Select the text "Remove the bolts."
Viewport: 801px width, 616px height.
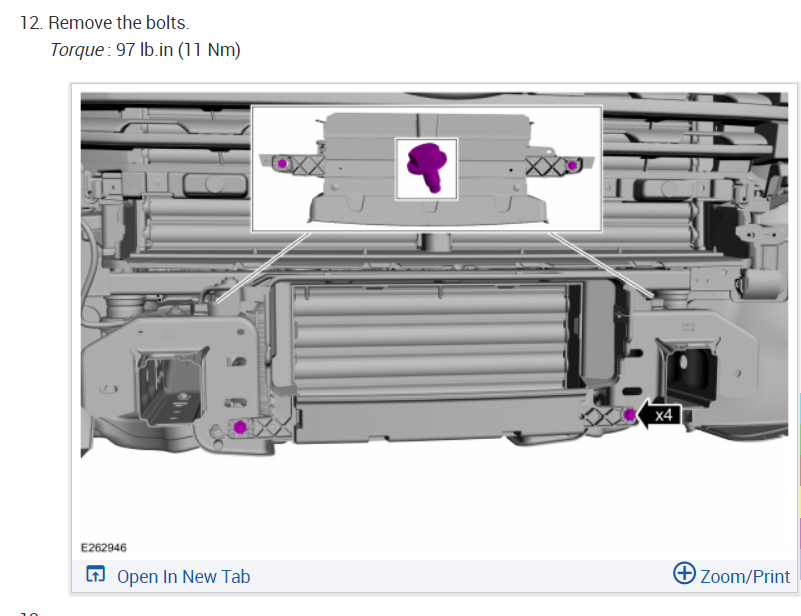pos(119,23)
